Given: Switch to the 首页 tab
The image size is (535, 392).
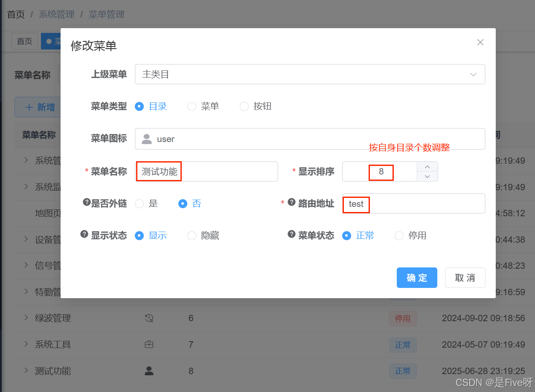Looking at the screenshot, I should click(x=25, y=41).
